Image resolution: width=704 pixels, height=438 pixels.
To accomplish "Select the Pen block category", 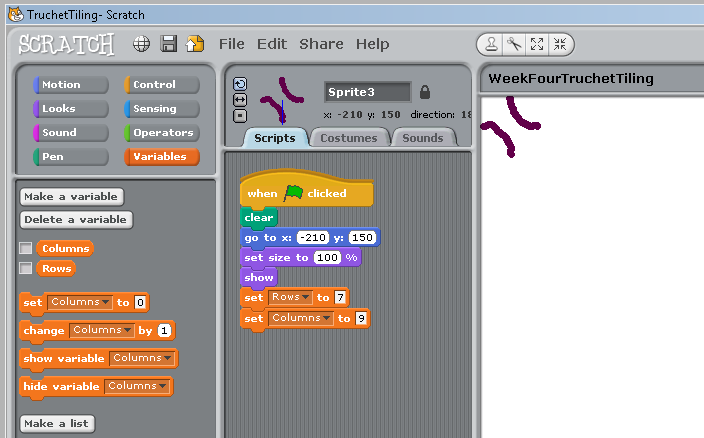I will (x=60, y=157).
